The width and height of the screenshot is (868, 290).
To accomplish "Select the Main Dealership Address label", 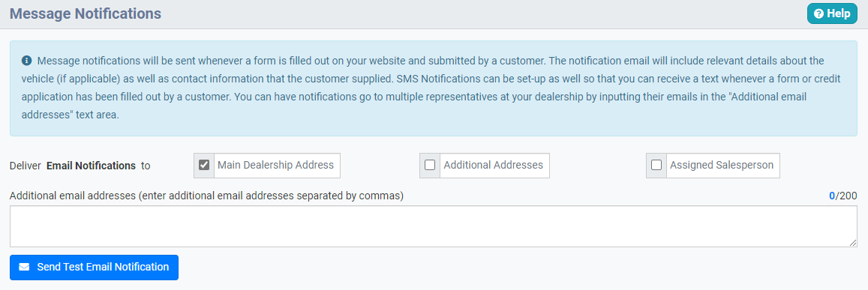I will coord(275,165).
